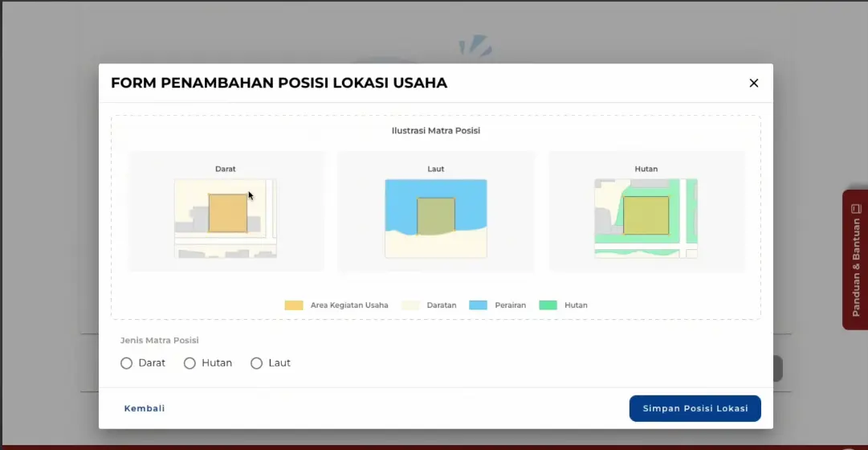Select the Hutan radio option
868x450 pixels.
[189, 363]
